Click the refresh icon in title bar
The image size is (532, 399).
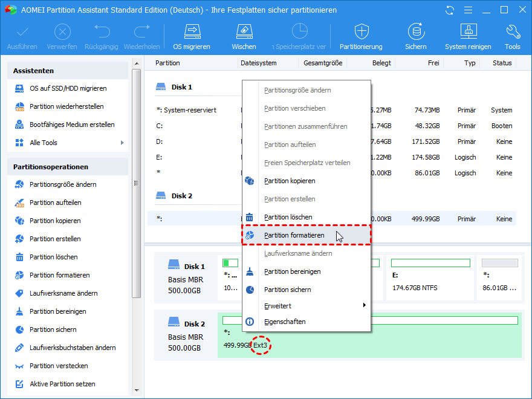point(449,10)
